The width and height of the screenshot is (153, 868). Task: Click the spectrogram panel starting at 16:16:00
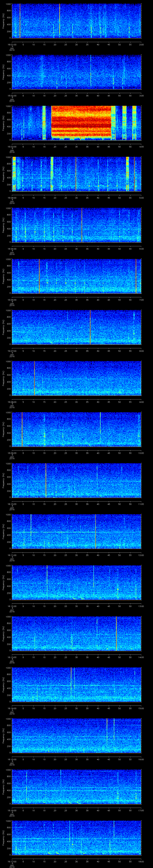(76, 786)
